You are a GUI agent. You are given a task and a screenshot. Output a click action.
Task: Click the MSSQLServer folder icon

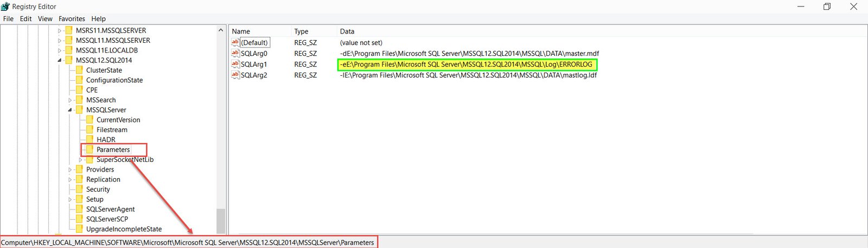click(x=79, y=110)
